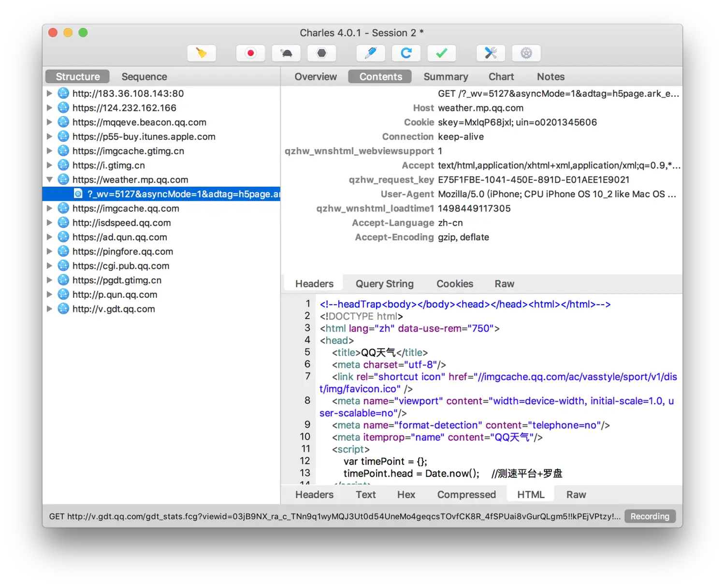Viewport: 725px width, 588px height.
Task: Expand the https://i.gtimg.cn host
Action: pyautogui.click(x=49, y=165)
